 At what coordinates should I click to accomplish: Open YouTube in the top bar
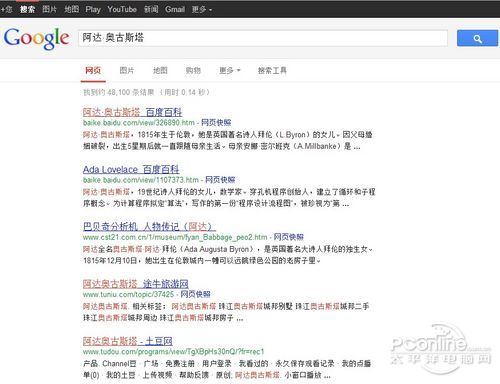tap(122, 9)
